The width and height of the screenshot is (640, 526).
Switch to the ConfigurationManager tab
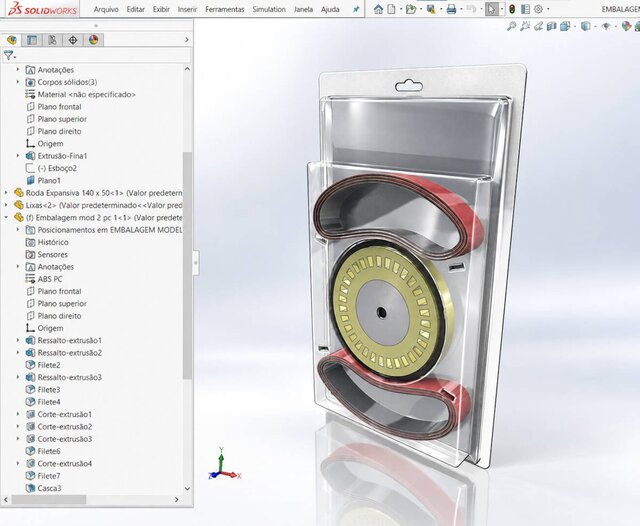[52, 40]
